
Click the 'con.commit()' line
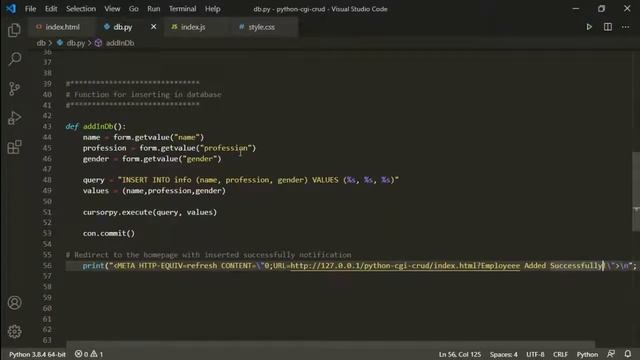click(109, 233)
